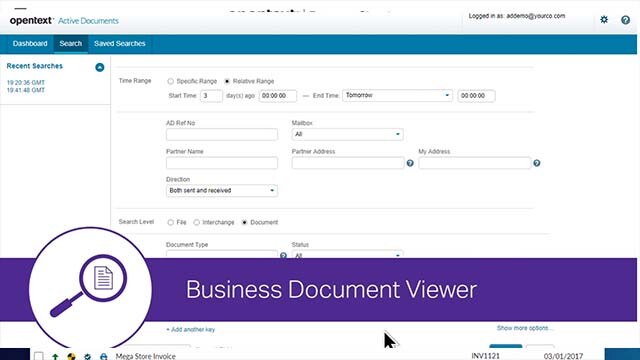640x360 pixels.
Task: Focus the AD Ref No field
Action: [x=222, y=134]
